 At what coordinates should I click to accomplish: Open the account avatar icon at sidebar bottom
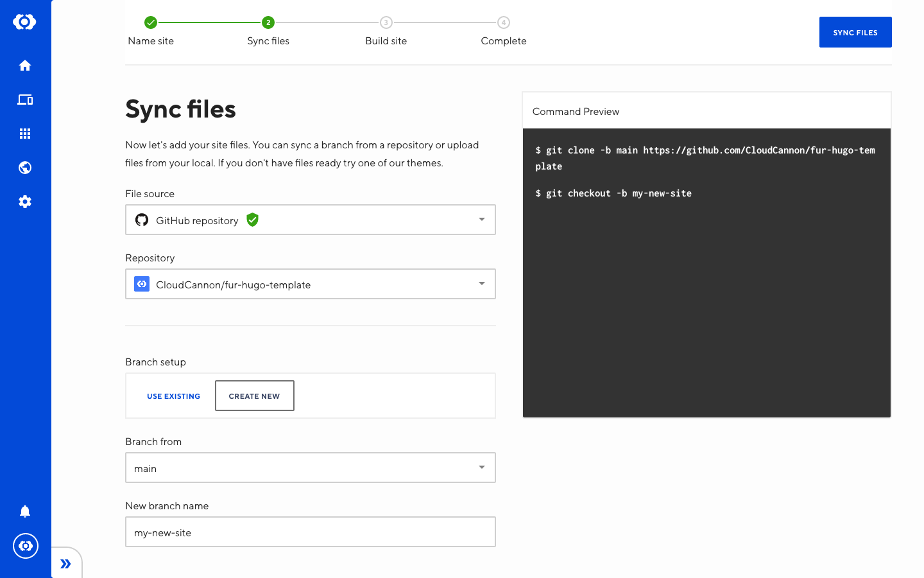tap(26, 546)
